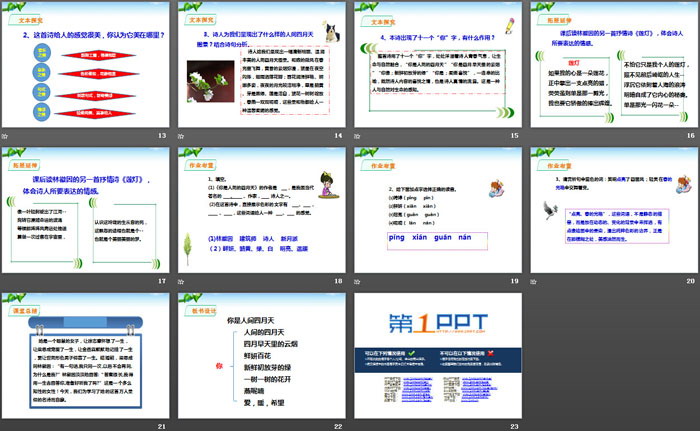Click animation star icon under slide 18
Image resolution: width=700 pixels, height=431 pixels.
point(181,281)
